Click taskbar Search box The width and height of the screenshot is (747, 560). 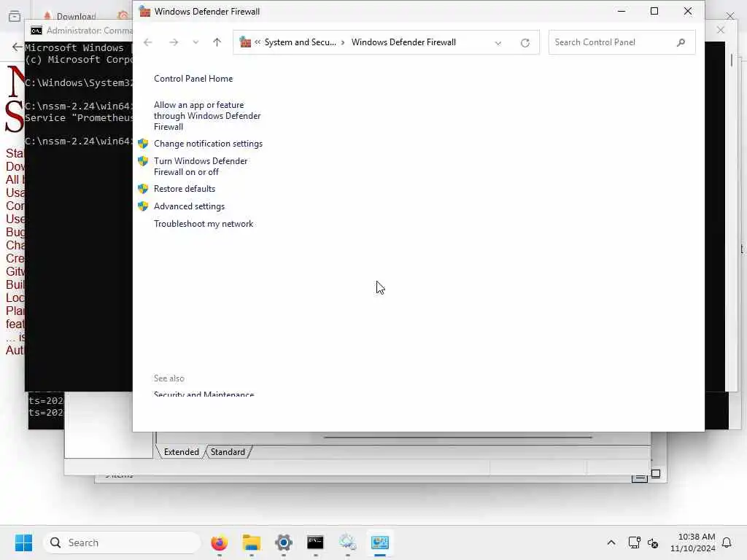[x=122, y=542]
